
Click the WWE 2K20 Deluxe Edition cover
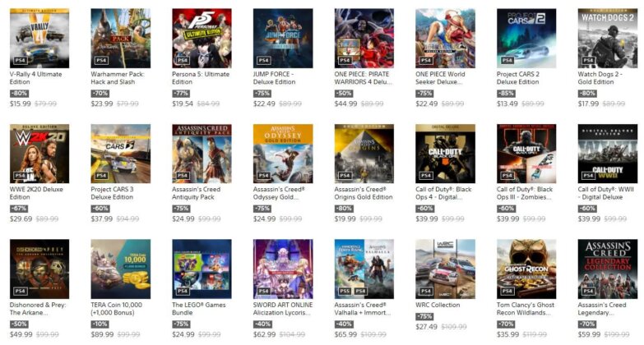[39, 154]
